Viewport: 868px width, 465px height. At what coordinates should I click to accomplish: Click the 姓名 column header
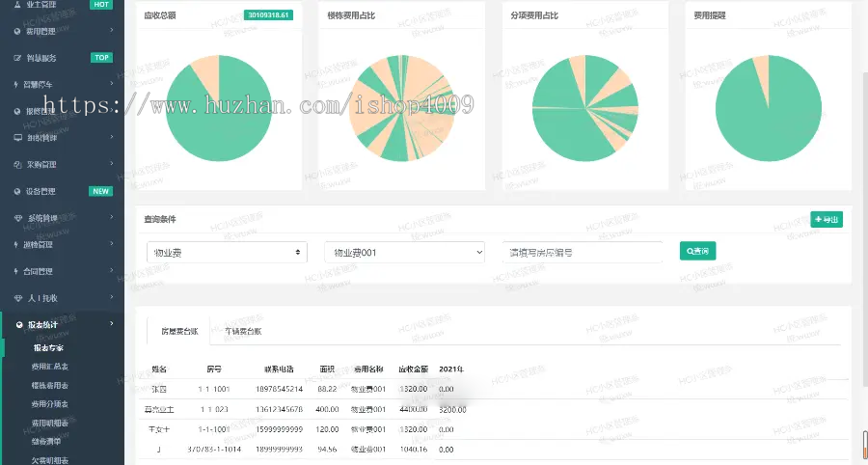159,369
